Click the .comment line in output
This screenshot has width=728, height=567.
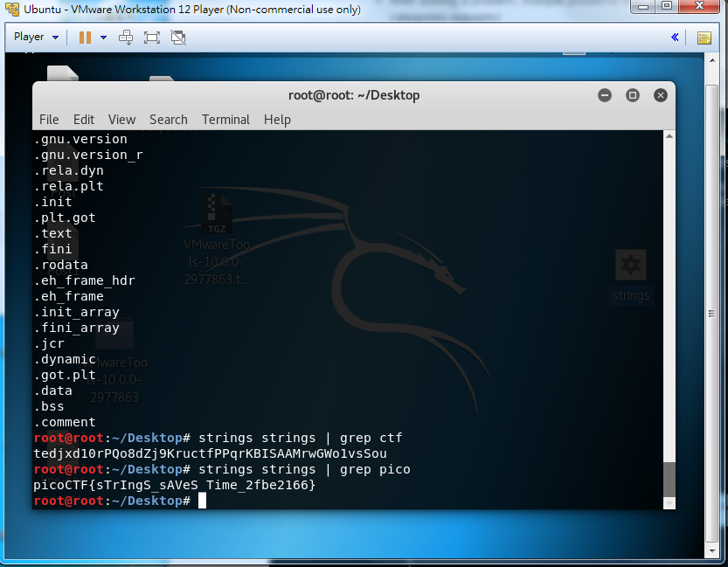point(65,422)
